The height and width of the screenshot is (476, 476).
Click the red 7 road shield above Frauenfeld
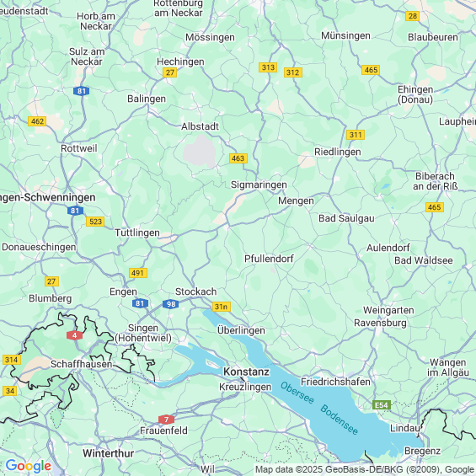(x=166, y=420)
